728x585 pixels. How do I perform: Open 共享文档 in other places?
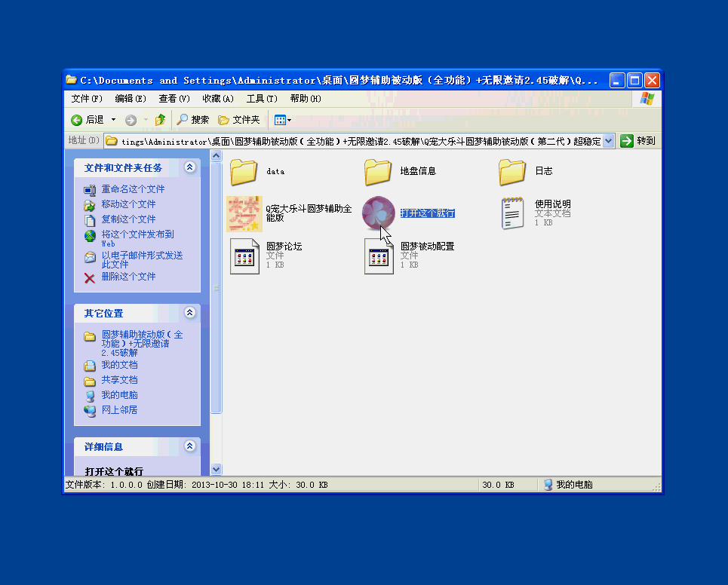pos(120,380)
